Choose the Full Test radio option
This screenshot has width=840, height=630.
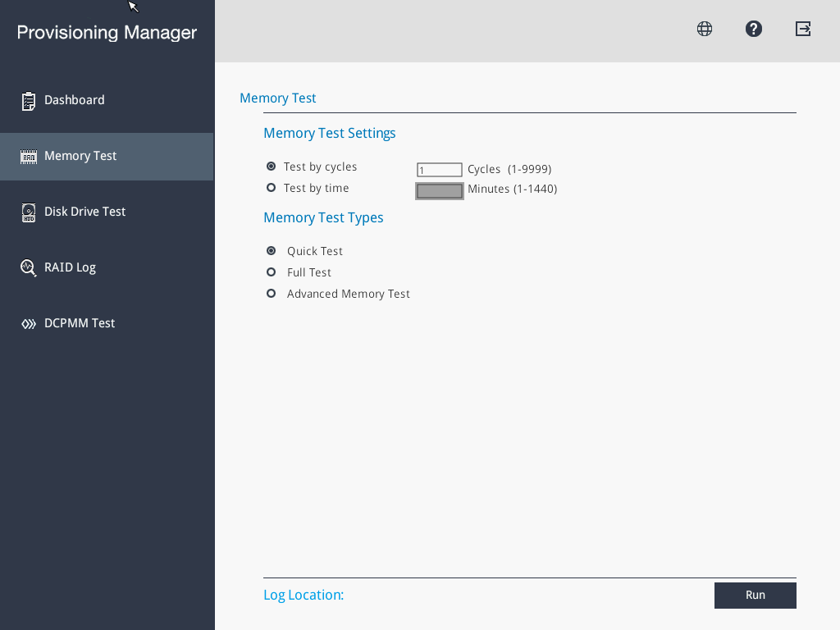tap(271, 272)
